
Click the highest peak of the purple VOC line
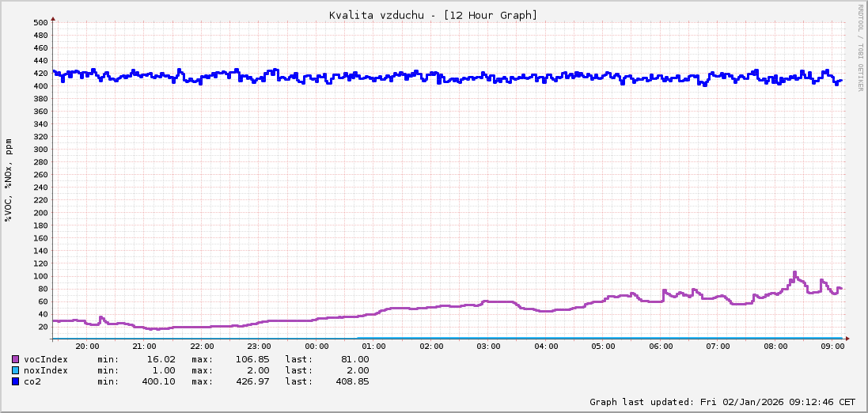[x=794, y=273]
